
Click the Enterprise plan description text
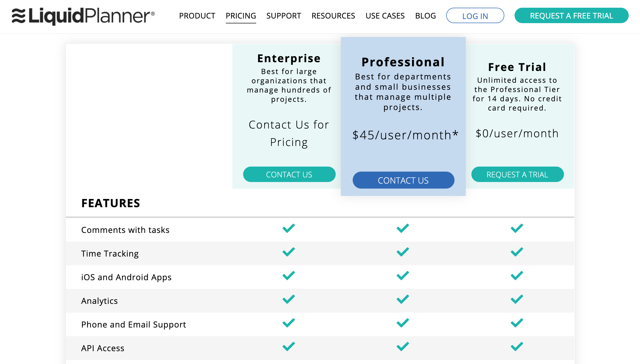pos(289,85)
